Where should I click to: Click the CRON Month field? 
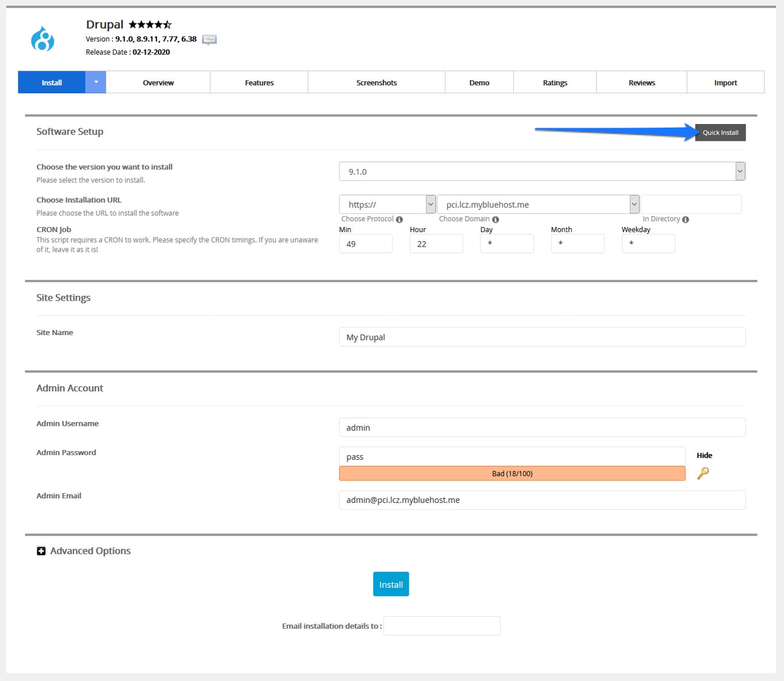point(578,244)
